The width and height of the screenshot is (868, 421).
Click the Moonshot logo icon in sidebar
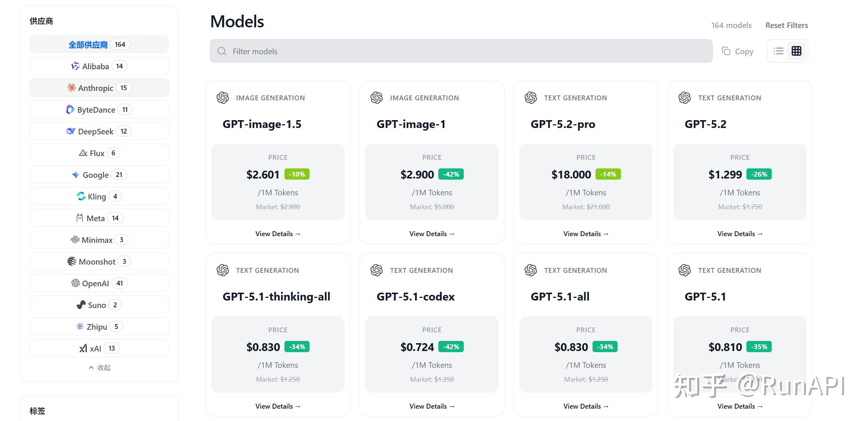(71, 261)
